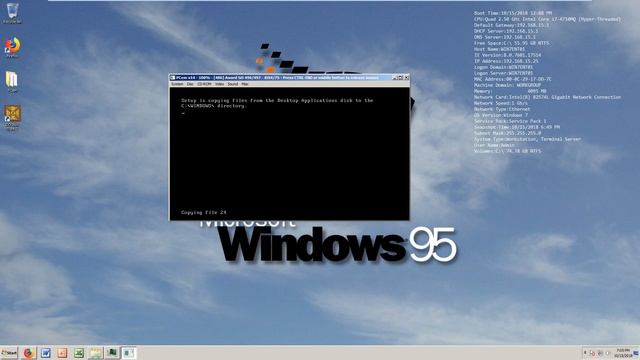The width and height of the screenshot is (640, 360).
Task: Click the taskbar clock and date
Action: coord(623,353)
